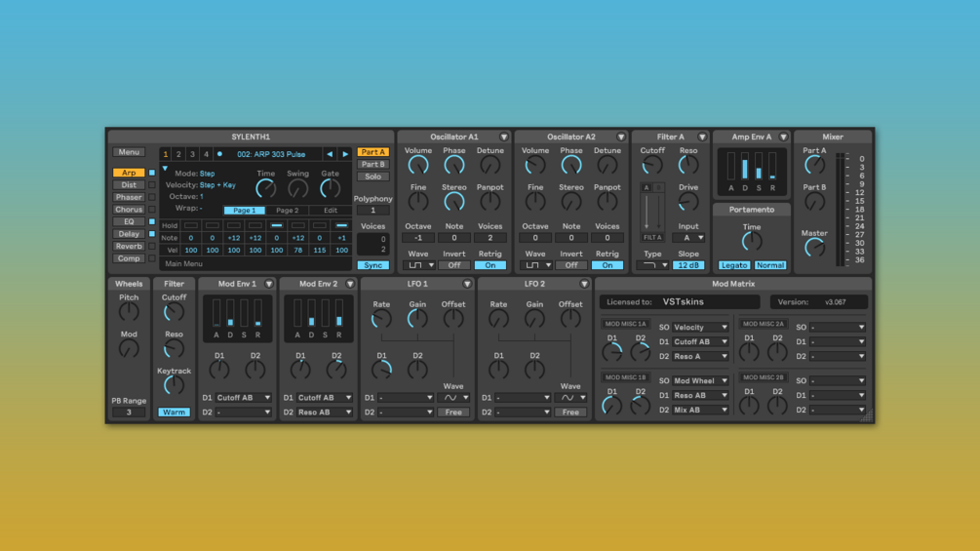
Task: Click the Polyphony value field
Action: (x=373, y=211)
